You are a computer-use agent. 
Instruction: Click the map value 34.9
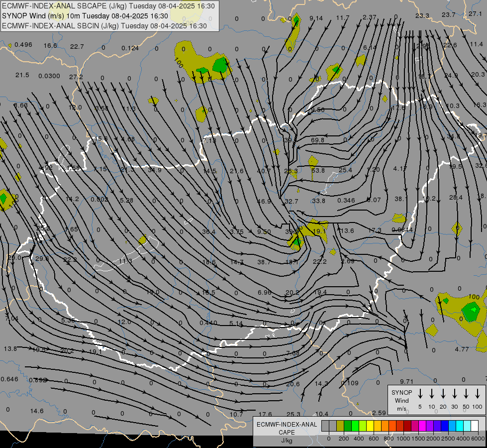[154, 170]
